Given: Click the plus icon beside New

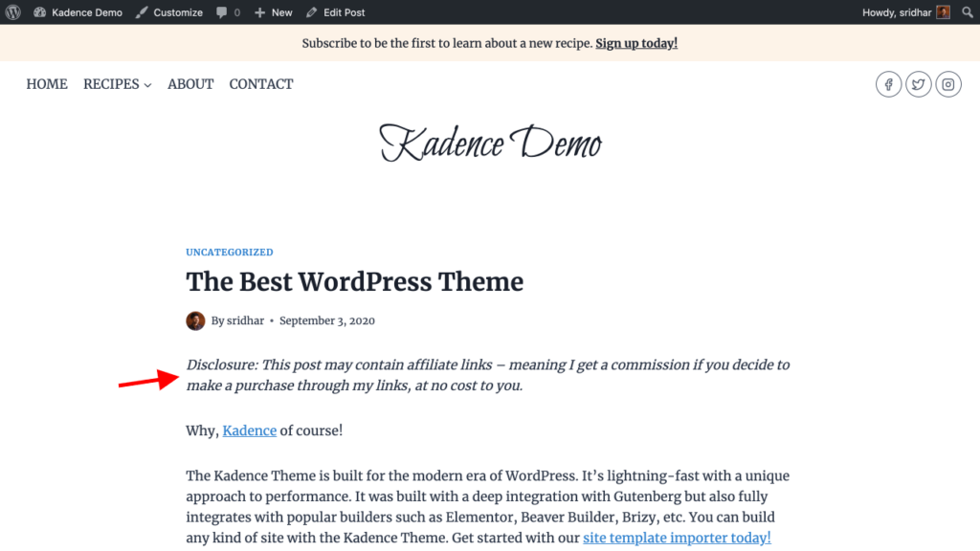Looking at the screenshot, I should pos(259,12).
